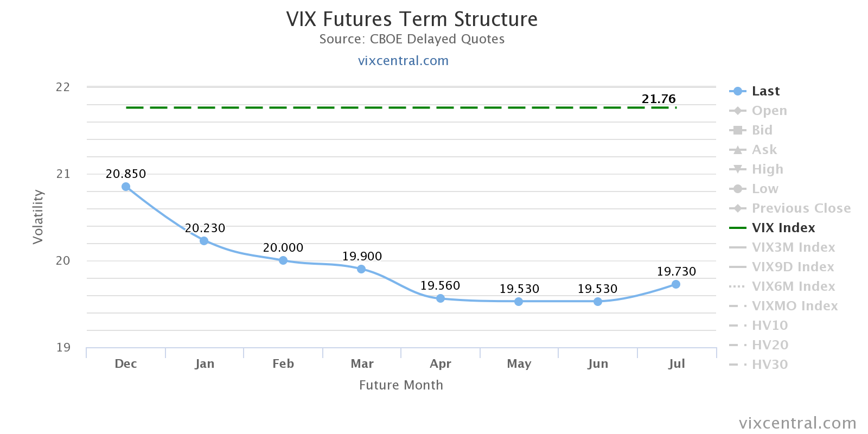The height and width of the screenshot is (434, 868).
Task: Open the vixcentral.com link under the title
Action: pos(403,61)
